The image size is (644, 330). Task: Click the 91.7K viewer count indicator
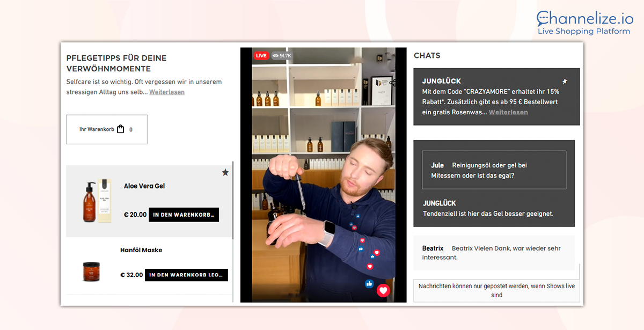[x=282, y=55]
